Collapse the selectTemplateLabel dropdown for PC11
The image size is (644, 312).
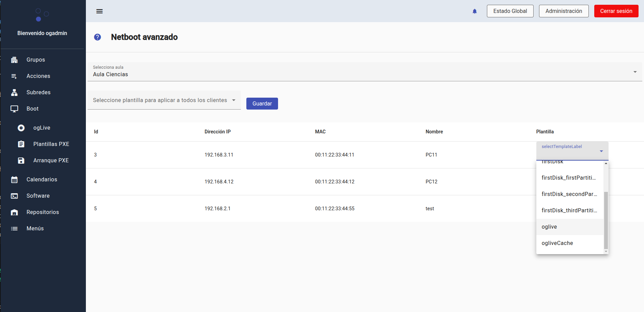click(601, 151)
